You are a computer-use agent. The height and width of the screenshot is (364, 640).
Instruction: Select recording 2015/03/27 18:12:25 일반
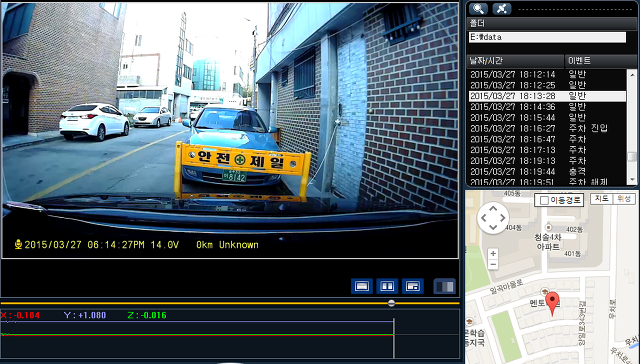point(547,85)
